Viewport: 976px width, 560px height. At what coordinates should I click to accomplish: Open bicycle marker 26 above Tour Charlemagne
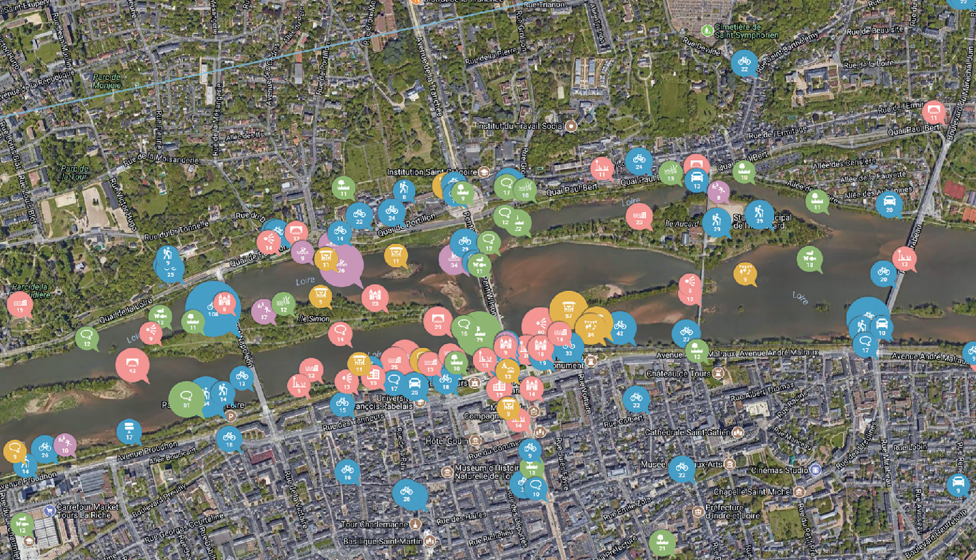click(x=407, y=494)
